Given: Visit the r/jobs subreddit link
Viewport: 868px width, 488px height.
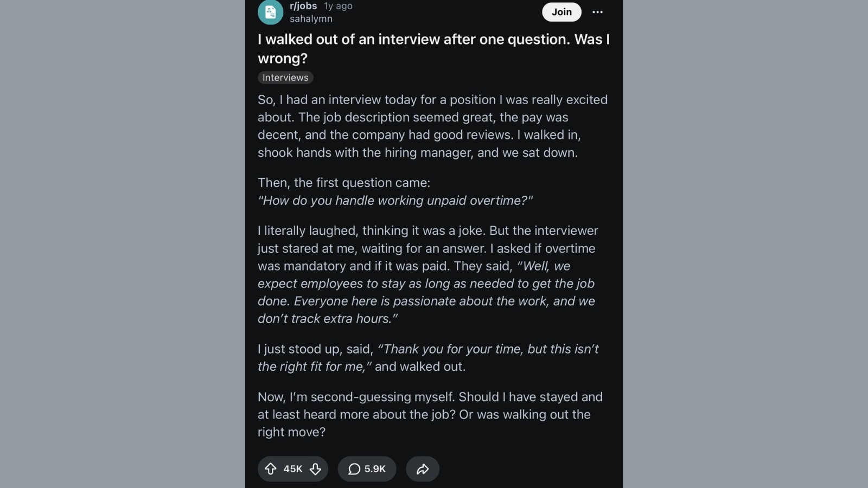Looking at the screenshot, I should (303, 6).
